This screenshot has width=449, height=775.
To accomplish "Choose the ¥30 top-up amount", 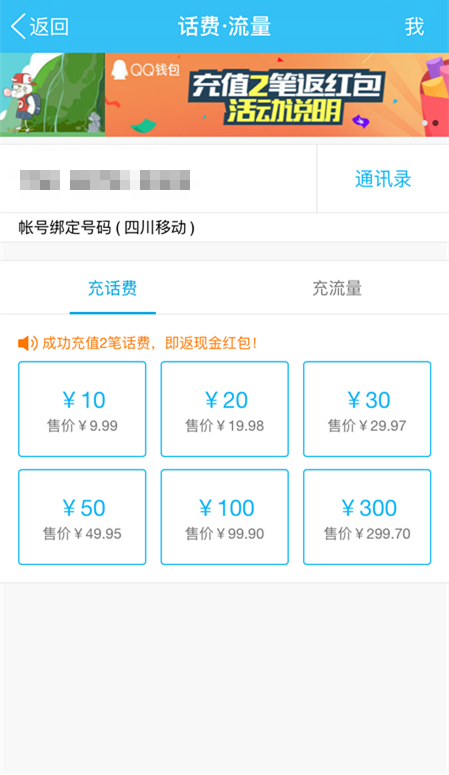I will click(367, 409).
